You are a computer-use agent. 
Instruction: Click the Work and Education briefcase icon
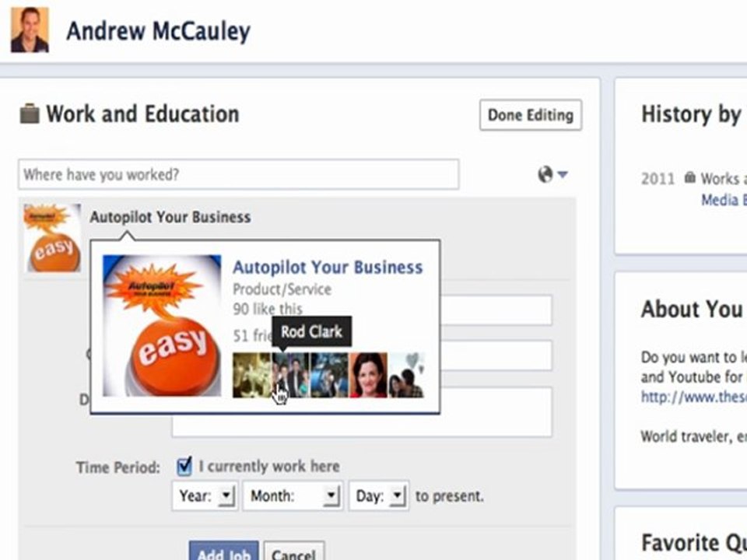coord(30,114)
